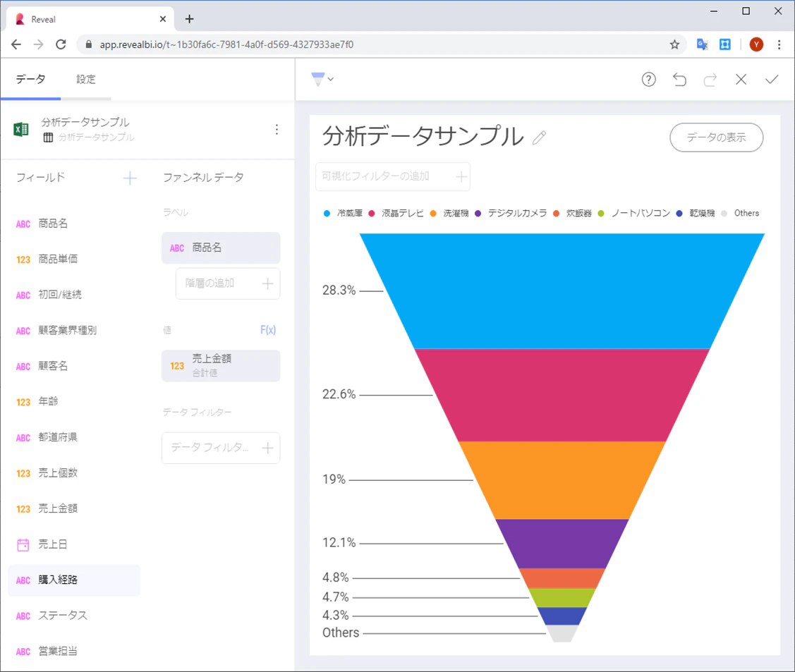Viewport: 795px width, 672px height.
Task: Select the 商品単価 field
Action: tap(74, 259)
